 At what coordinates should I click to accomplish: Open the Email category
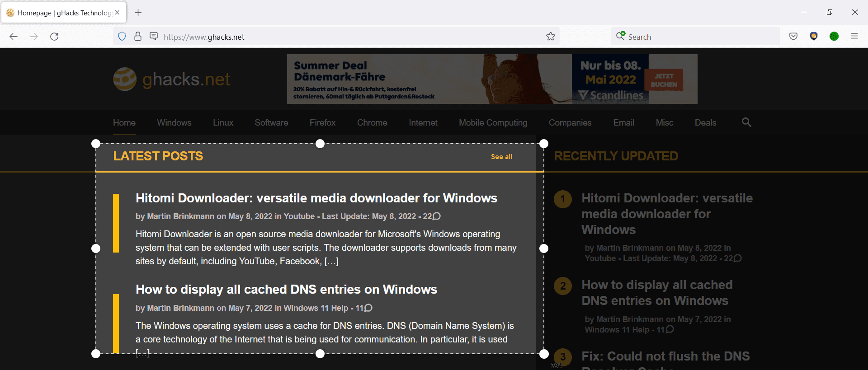click(x=624, y=123)
